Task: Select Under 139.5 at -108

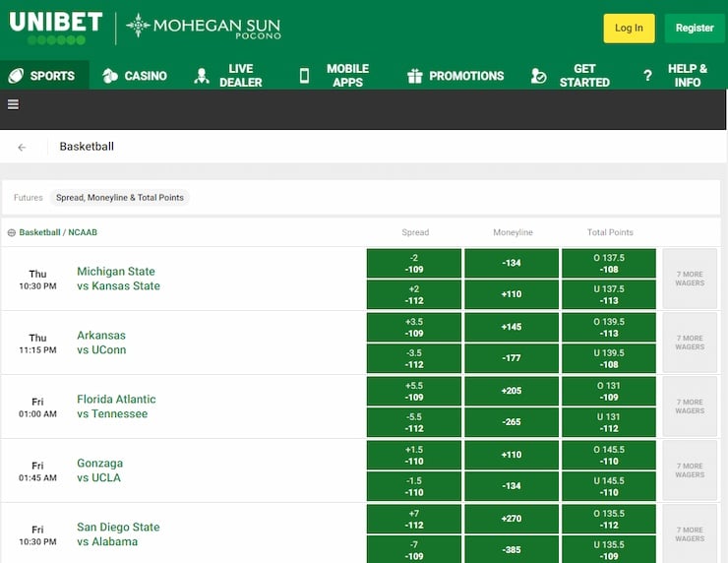Action: [609, 358]
